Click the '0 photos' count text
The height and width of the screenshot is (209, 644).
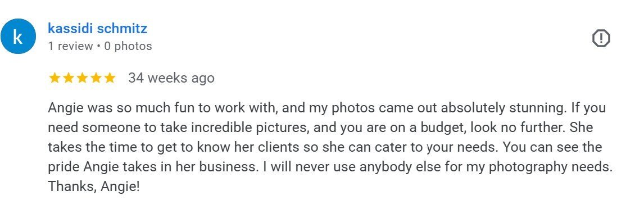(x=128, y=46)
